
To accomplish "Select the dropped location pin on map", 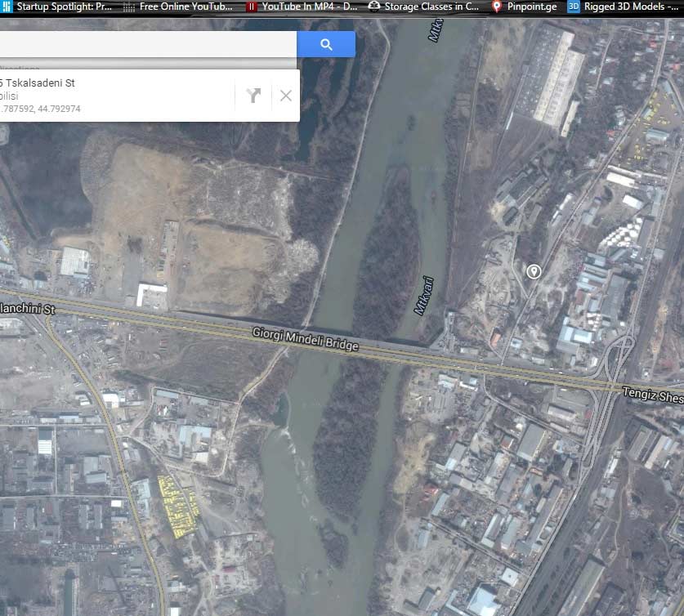I will [x=534, y=271].
